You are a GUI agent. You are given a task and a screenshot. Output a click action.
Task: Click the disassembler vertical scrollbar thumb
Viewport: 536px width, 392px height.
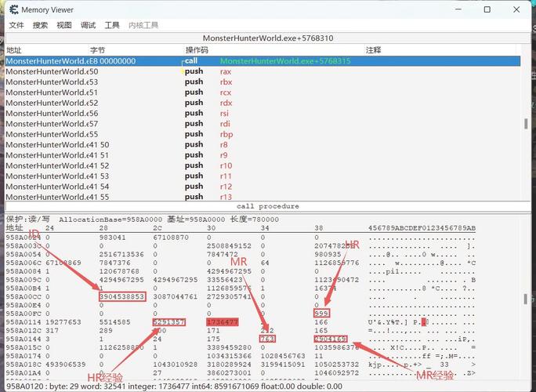526,124
